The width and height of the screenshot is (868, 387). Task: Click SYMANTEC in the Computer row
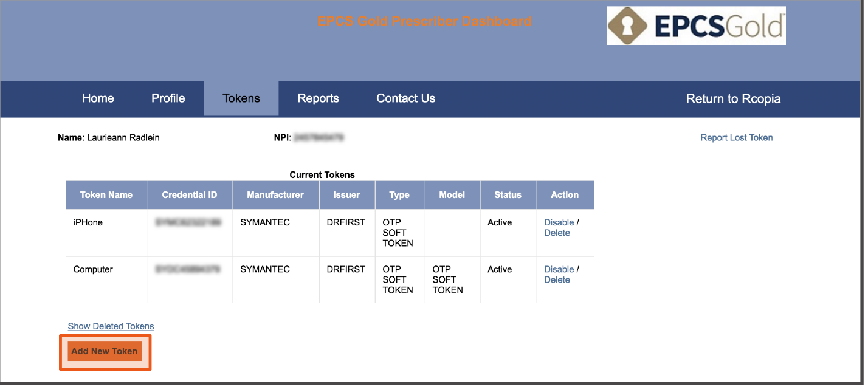265,269
